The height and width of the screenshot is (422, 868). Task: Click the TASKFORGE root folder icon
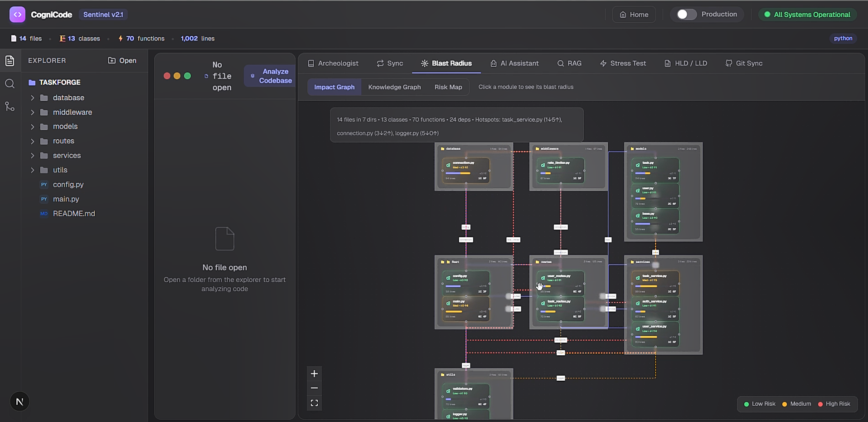click(x=32, y=83)
